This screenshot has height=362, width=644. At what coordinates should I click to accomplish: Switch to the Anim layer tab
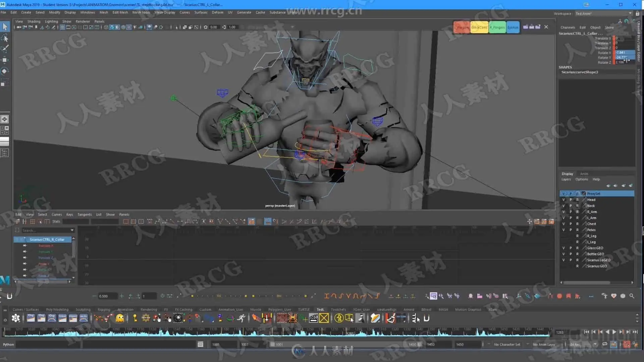tap(584, 174)
